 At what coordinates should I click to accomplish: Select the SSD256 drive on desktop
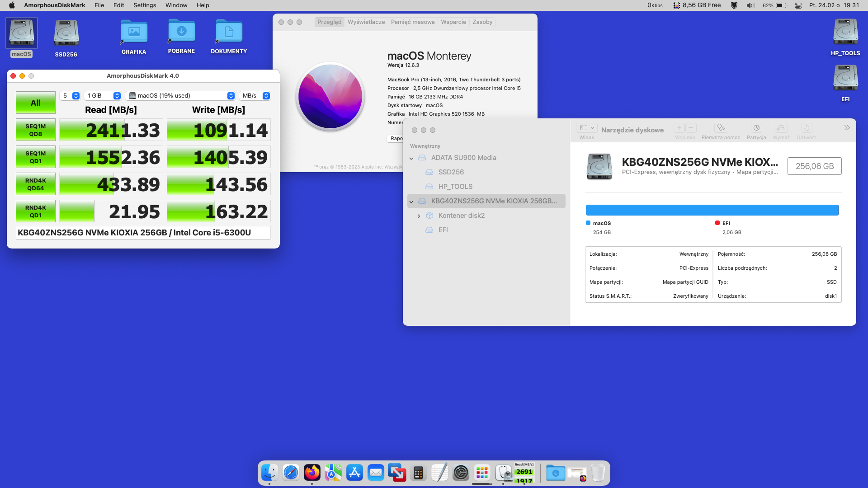click(66, 33)
